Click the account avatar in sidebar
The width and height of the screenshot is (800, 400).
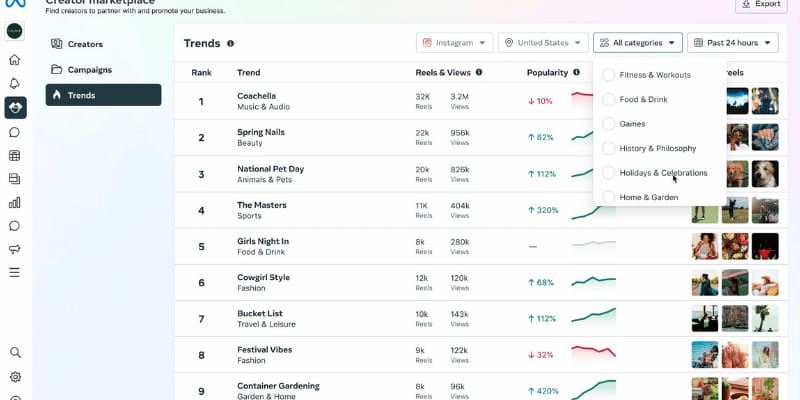[15, 31]
